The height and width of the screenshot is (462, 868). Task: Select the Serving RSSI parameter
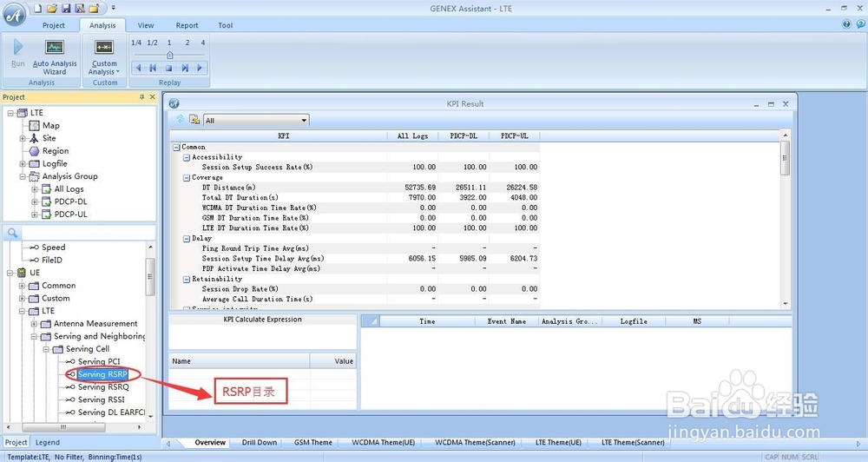tap(101, 400)
